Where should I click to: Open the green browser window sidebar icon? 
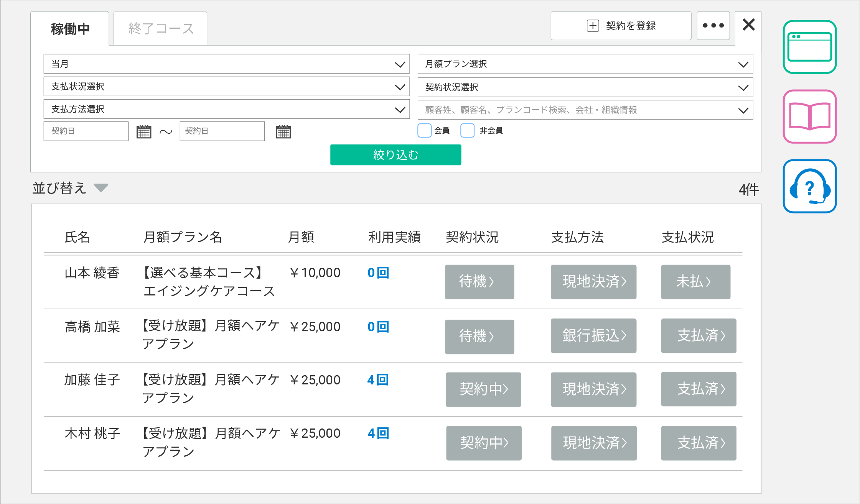809,47
